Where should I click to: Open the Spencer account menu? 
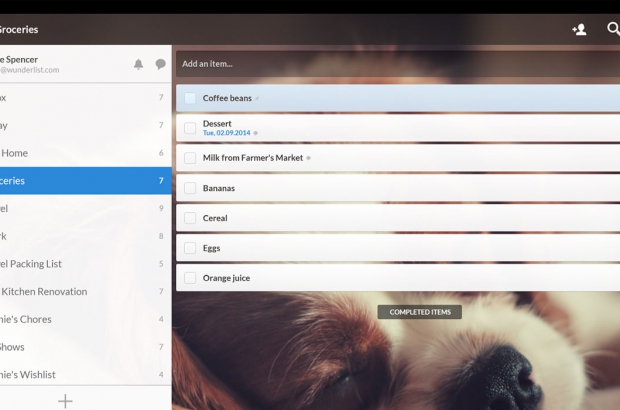30,64
